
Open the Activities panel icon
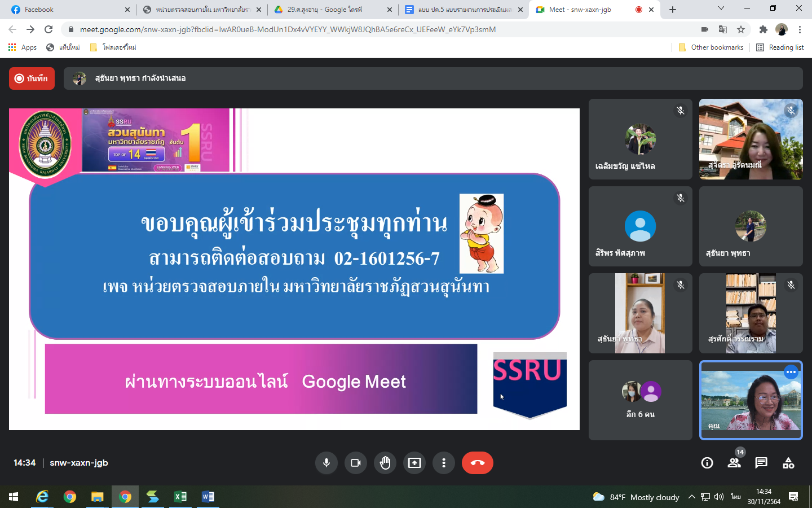click(x=788, y=463)
